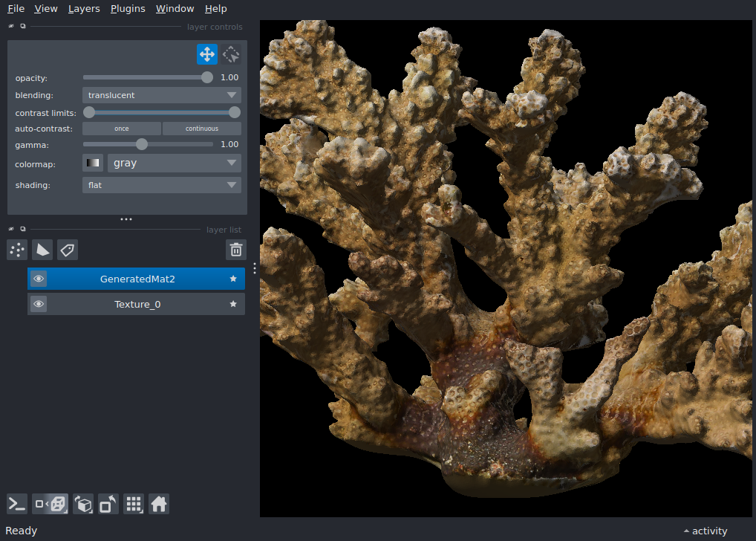Expand the activity panel
The image size is (756, 541).
[x=704, y=531]
